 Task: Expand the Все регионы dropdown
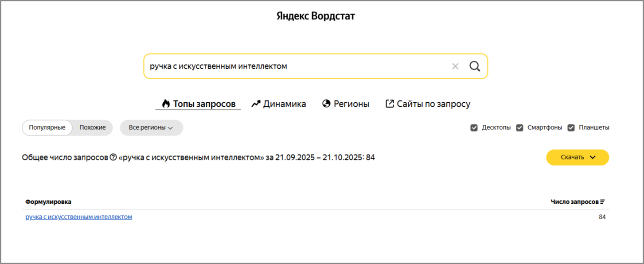click(x=151, y=128)
